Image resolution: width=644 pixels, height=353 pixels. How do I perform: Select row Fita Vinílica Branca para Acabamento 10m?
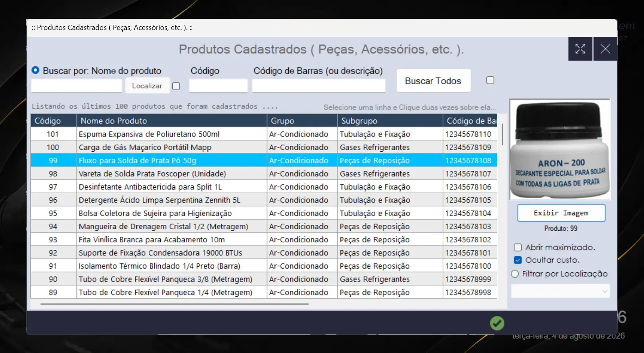click(264, 239)
